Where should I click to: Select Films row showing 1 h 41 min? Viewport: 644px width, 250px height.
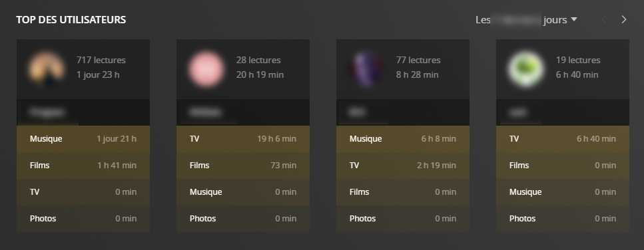point(83,166)
